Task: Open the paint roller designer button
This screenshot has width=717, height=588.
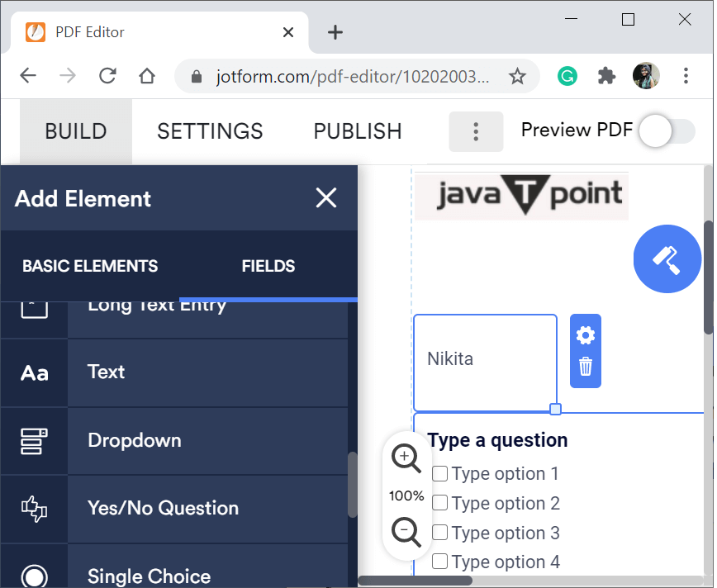Action: coord(667,258)
